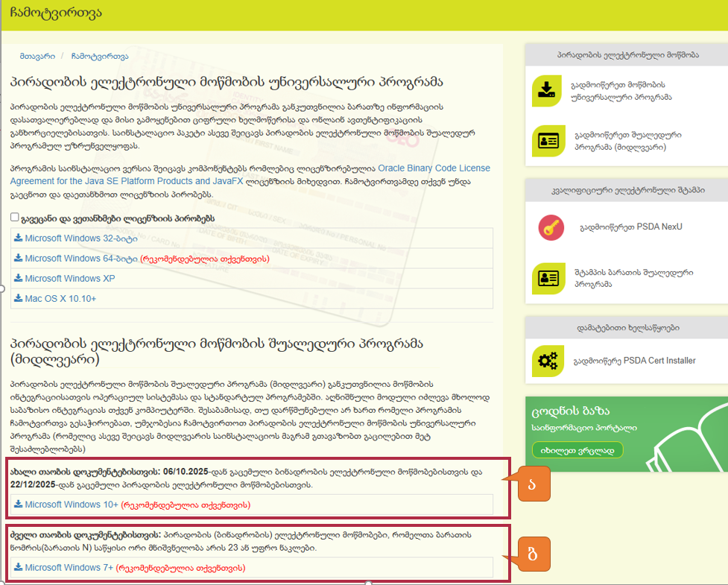Select the Microsoft Windows 7+ middleware download
728x585 pixels.
pyautogui.click(x=69, y=568)
